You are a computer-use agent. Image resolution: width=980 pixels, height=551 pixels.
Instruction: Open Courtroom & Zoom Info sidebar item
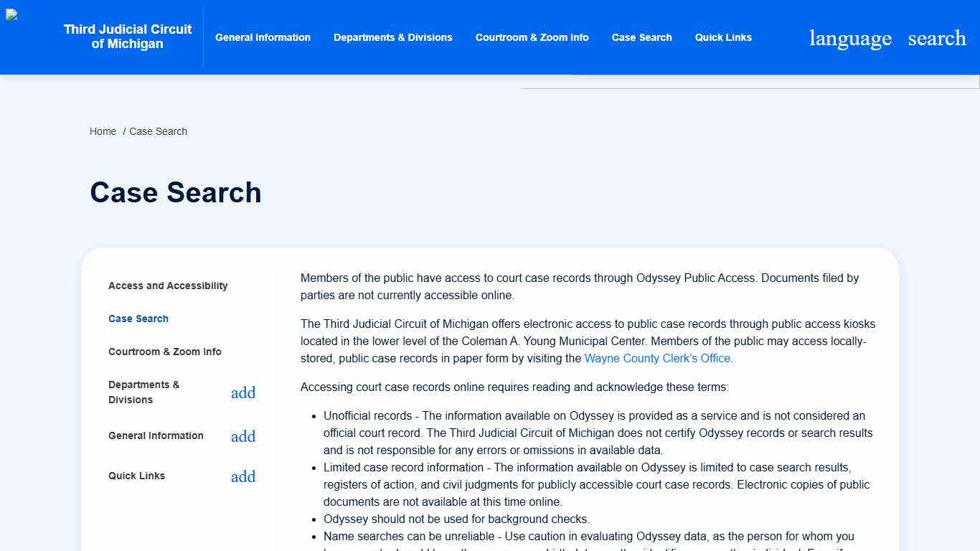pyautogui.click(x=165, y=352)
